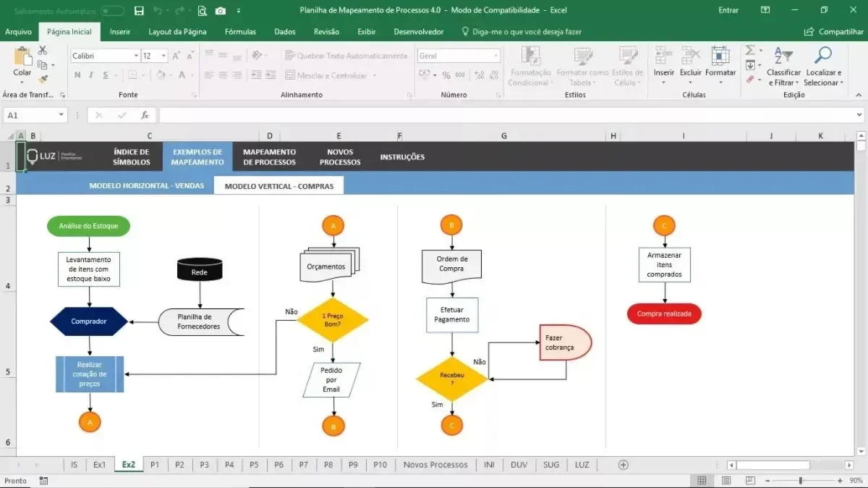This screenshot has width=868, height=488.
Task: Switch to Page Break Preview in the status bar
Action: tap(750, 481)
